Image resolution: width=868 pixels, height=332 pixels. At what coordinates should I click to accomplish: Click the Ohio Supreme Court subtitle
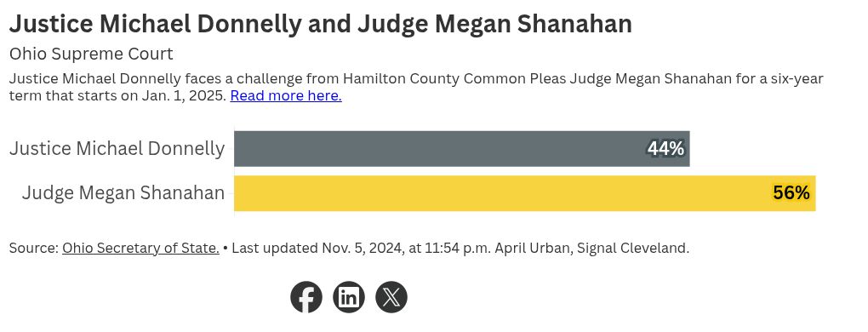tap(91, 54)
